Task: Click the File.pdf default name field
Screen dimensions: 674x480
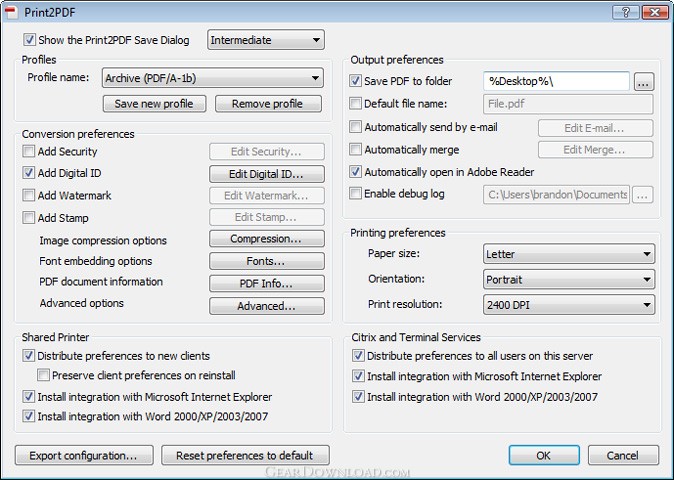Action: point(568,104)
